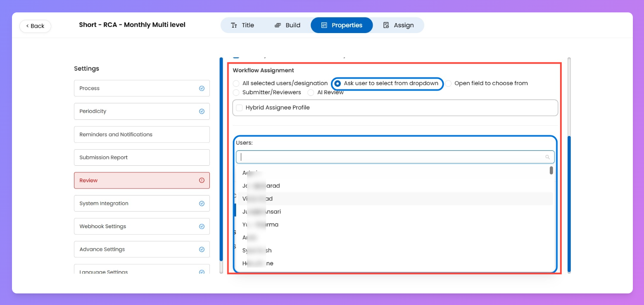Click the 'Workflow Assignment' heading

263,71
